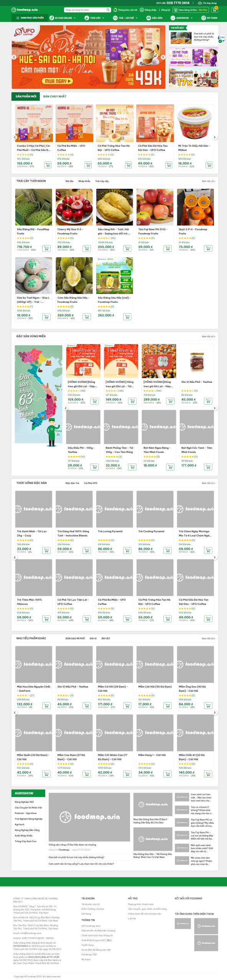Select 'BÚN GẠO MÌ PHỞ' tab
227x980 pixels.
coord(75,639)
